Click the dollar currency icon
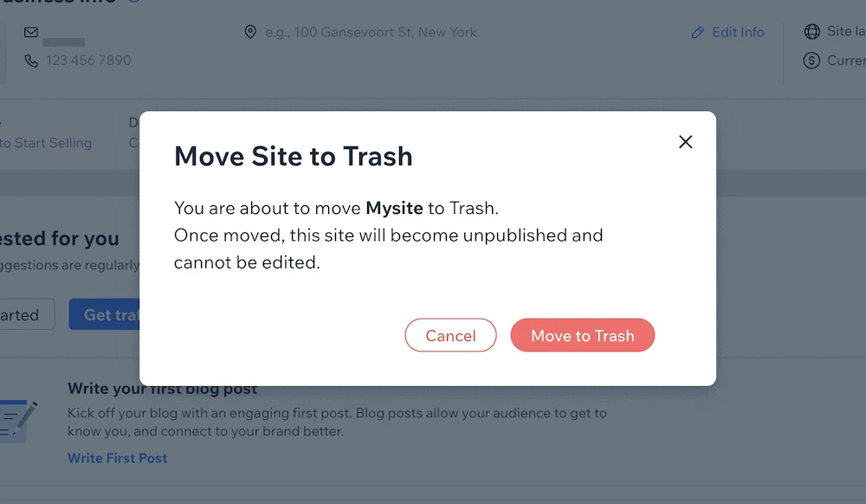The width and height of the screenshot is (866, 504). point(811,60)
